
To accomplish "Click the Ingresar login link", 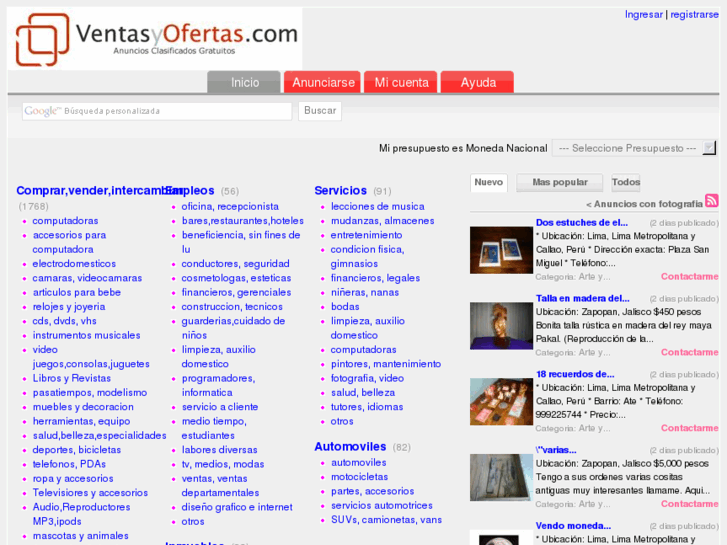I will [644, 14].
